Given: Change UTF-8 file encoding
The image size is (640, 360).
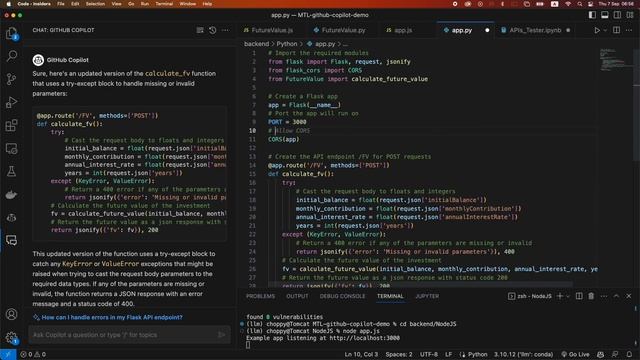Looking at the screenshot, I should coord(429,354).
